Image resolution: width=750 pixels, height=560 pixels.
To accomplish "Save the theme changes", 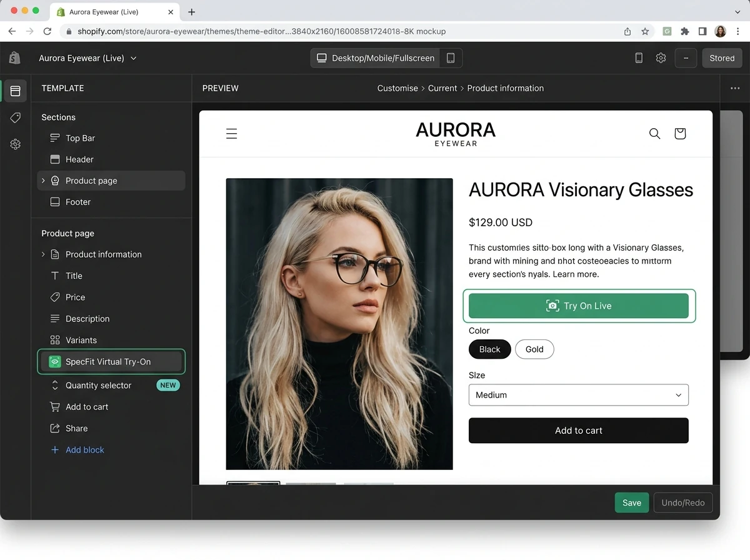I will click(x=632, y=502).
